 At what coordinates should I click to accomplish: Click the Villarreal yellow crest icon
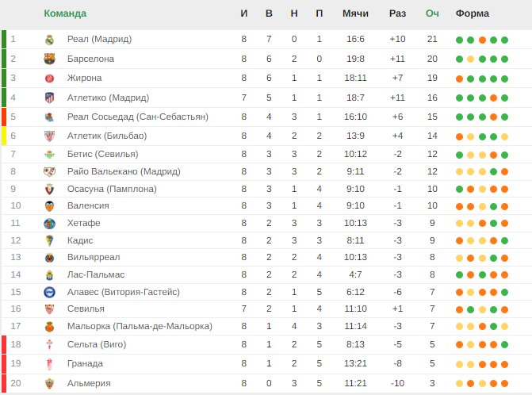[x=49, y=258]
